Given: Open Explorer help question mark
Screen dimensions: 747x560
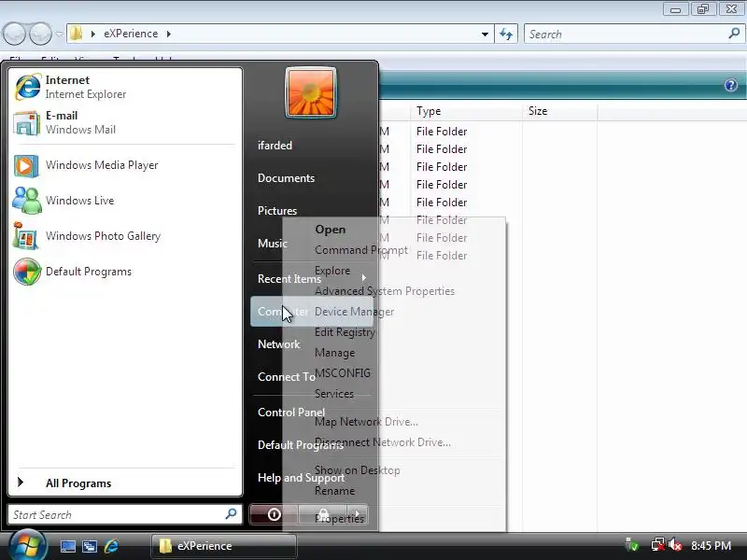Looking at the screenshot, I should point(731,85).
